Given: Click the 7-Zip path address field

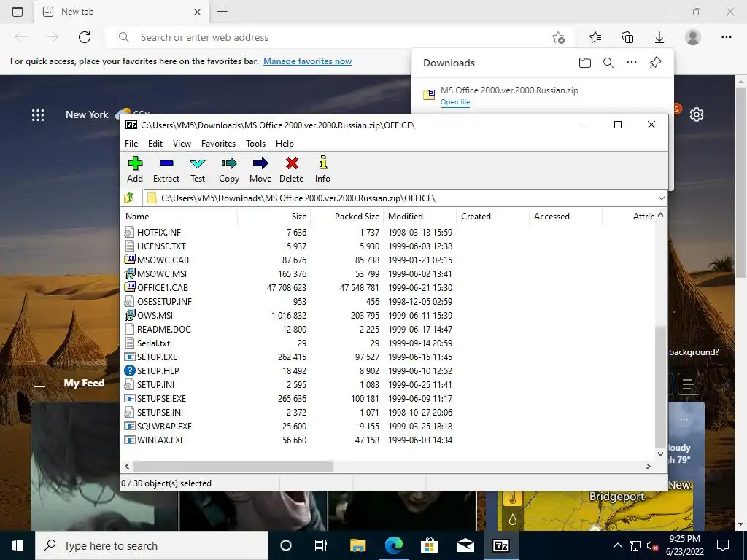Looking at the screenshot, I should tap(400, 198).
